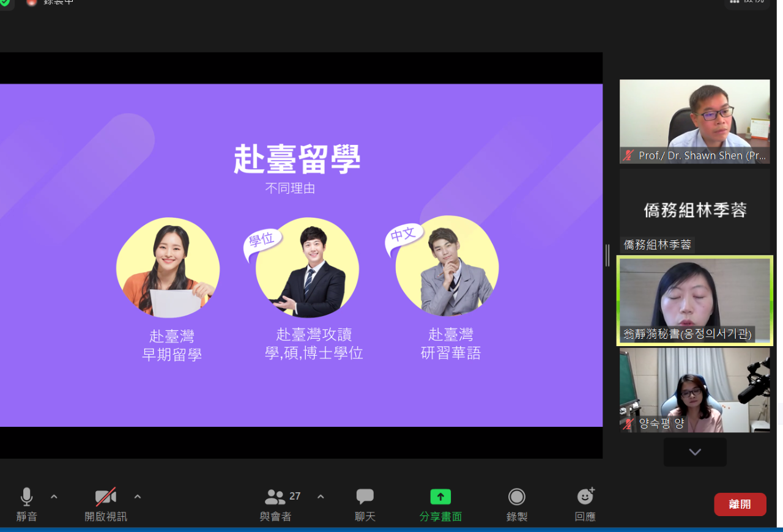Select Prof./ Dr. Shawn Shen video tile
Image resolution: width=783 pixels, height=532 pixels.
click(x=694, y=121)
